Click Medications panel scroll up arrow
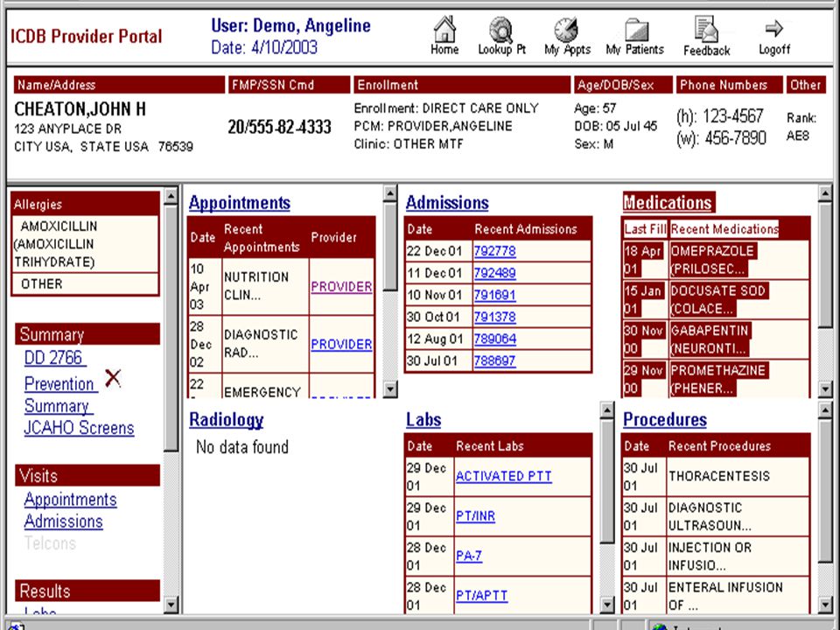This screenshot has width=840, height=630. click(x=825, y=194)
